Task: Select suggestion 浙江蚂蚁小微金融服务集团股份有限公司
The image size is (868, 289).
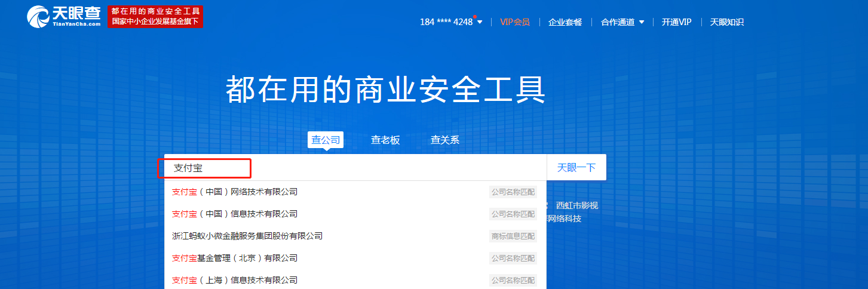Action: point(355,236)
